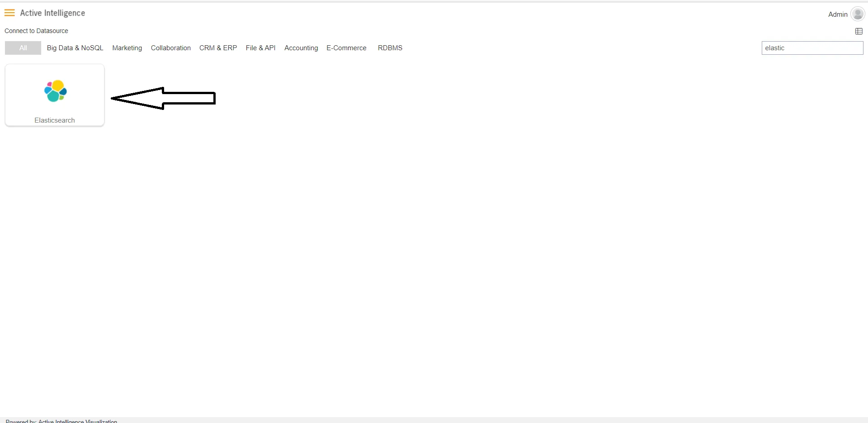Click the Admin user avatar icon

(858, 14)
